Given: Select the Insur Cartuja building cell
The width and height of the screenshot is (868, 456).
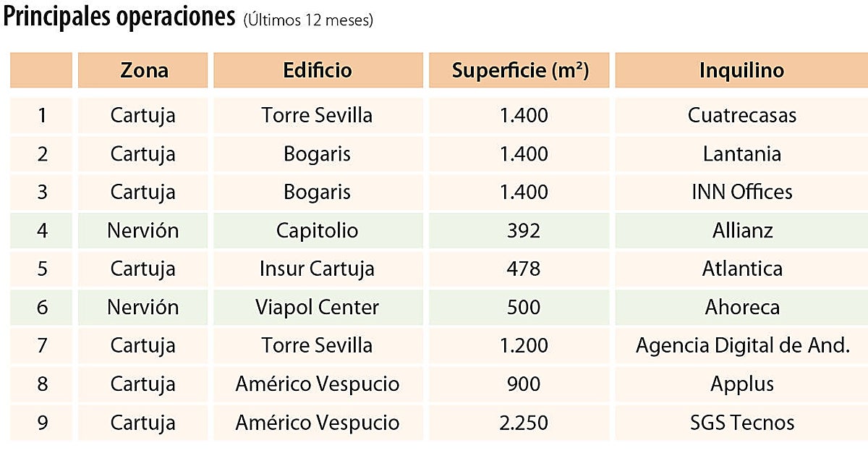Looking at the screenshot, I should pos(318,269).
